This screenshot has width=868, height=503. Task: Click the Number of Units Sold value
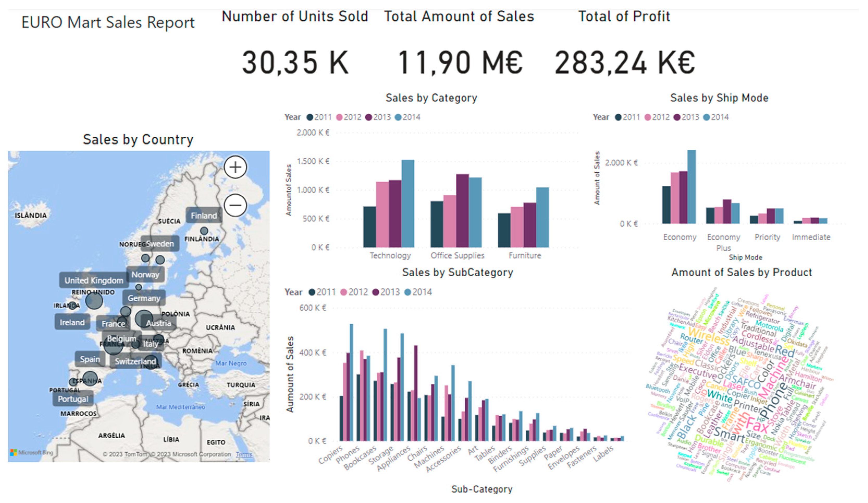coord(296,63)
